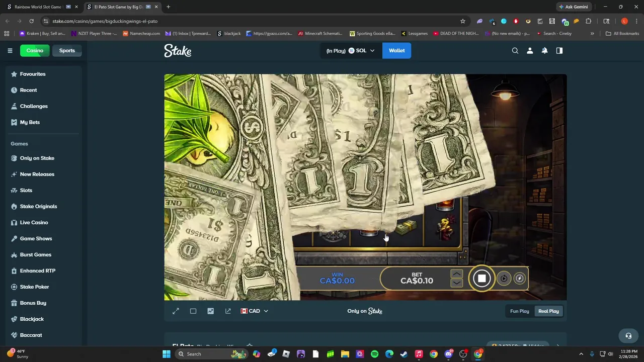Open the user profile icon

coord(530,50)
